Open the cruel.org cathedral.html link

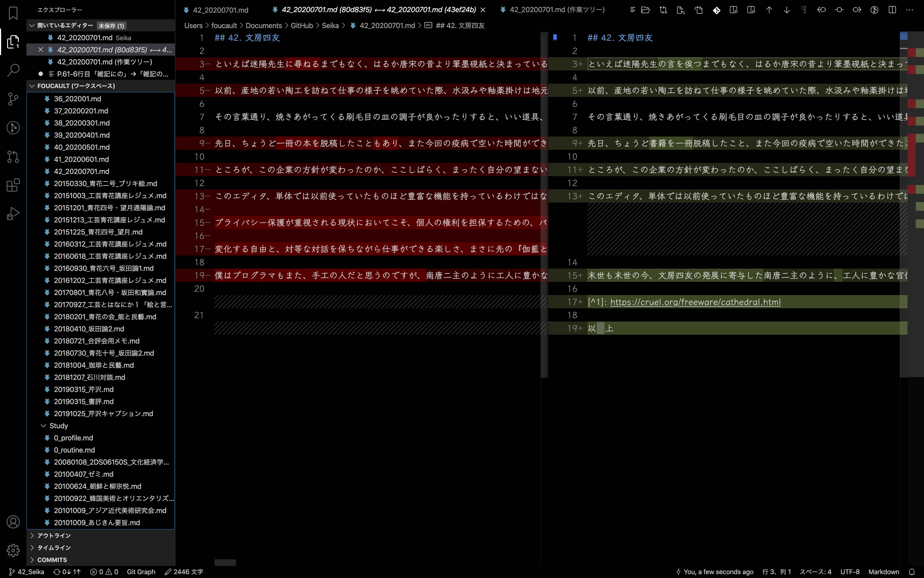(695, 302)
